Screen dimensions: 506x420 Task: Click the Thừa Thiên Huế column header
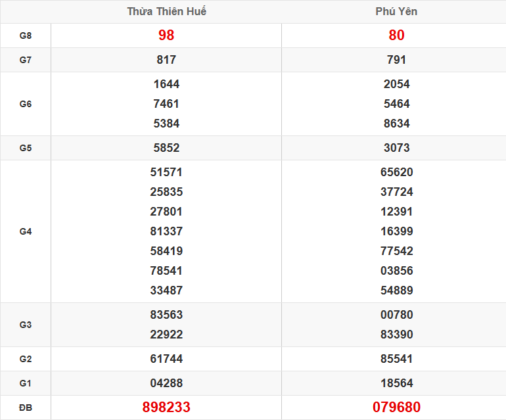(166, 12)
